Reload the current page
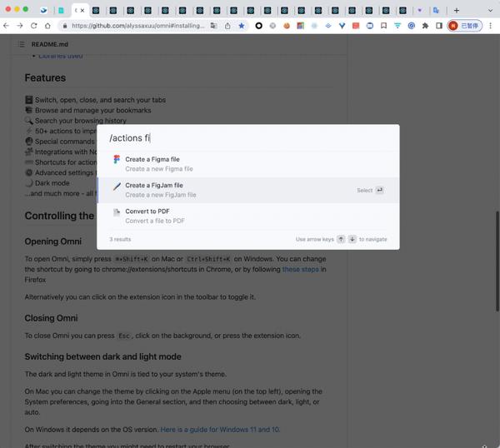 click(x=34, y=26)
